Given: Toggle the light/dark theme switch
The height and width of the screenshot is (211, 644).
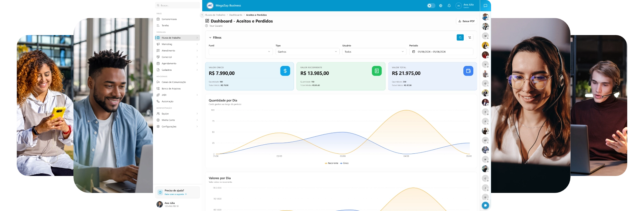Looking at the screenshot, I should click(431, 5).
